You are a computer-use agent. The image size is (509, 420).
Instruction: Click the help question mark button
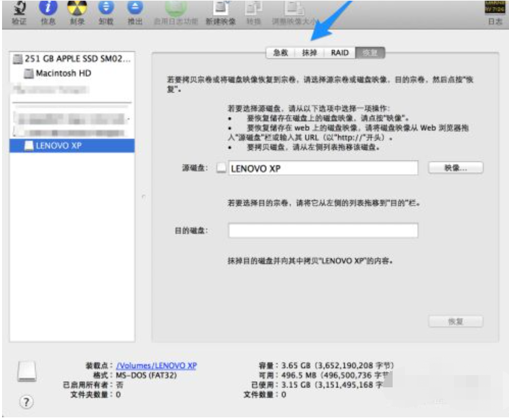(26, 402)
